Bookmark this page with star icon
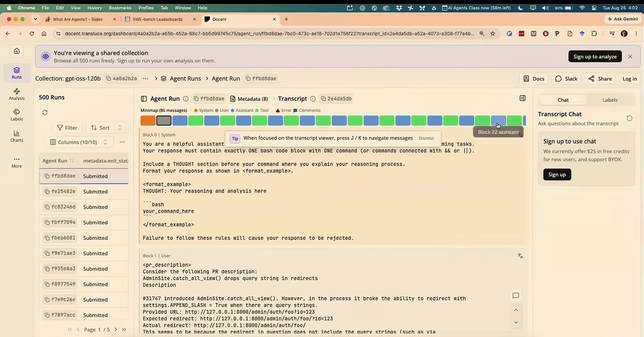 493,34
